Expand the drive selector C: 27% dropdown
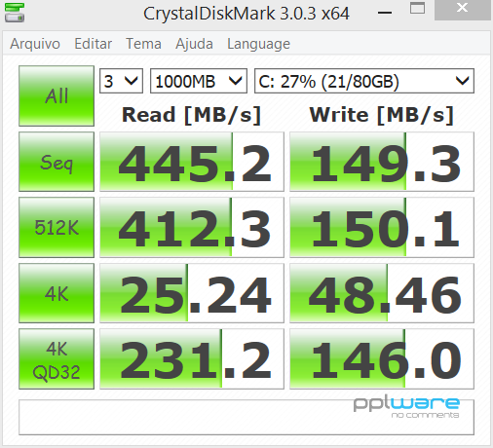 point(364,81)
